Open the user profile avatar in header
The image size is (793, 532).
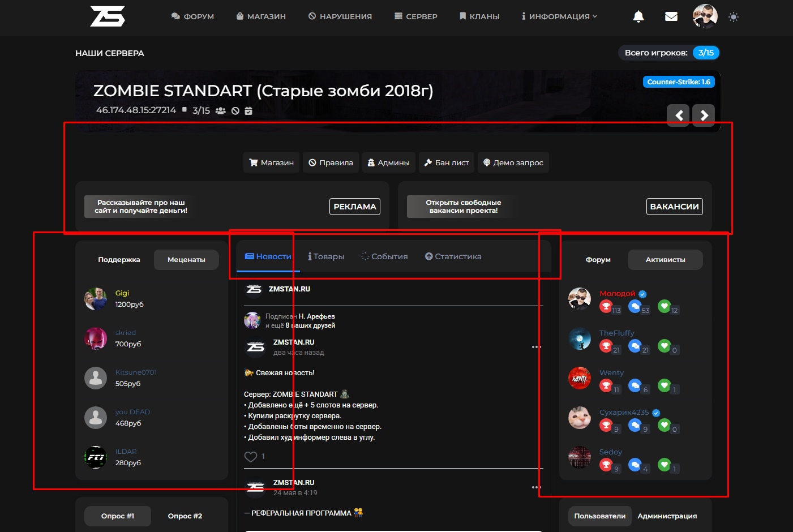click(705, 16)
